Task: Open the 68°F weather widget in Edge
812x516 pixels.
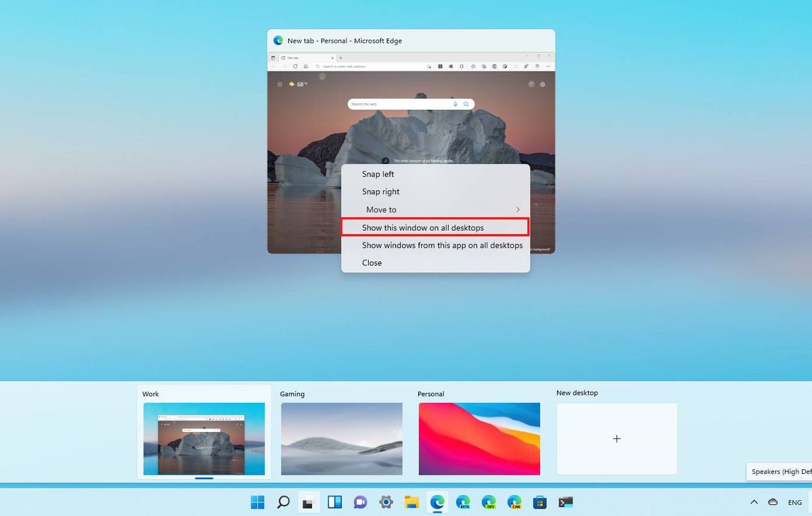Action: [298, 84]
